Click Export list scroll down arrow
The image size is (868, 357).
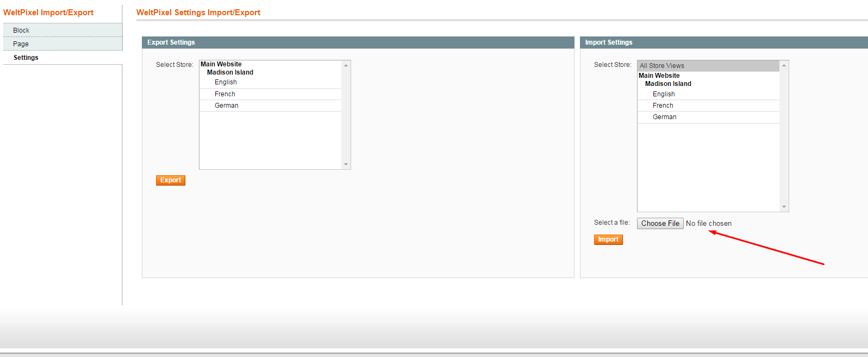(x=346, y=164)
